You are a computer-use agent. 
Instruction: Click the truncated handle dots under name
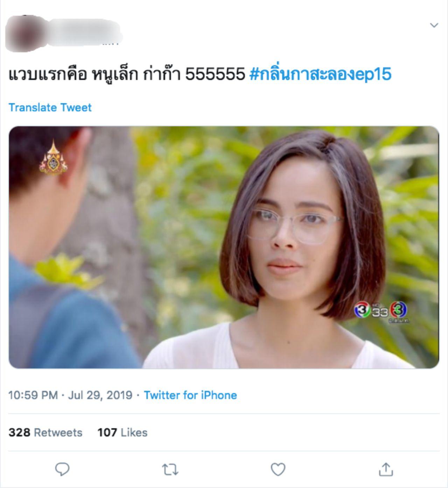pyautogui.click(x=111, y=43)
